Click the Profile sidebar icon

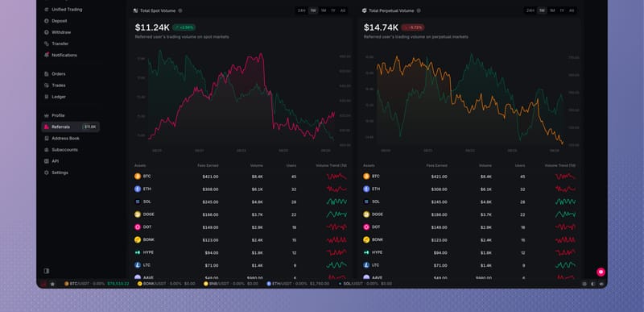47,115
